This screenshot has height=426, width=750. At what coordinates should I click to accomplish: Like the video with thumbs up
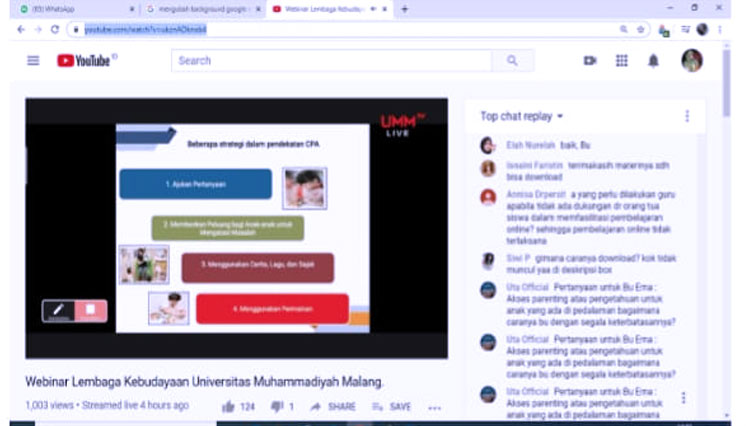coord(228,407)
